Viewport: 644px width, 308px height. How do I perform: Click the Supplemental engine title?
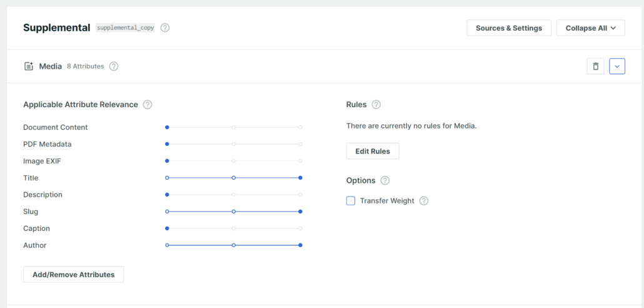(x=57, y=28)
